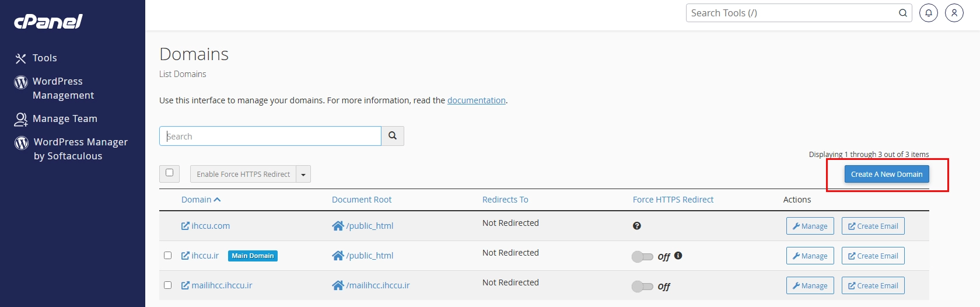Tick the checkbox for ihccu.ir
Image resolution: width=980 pixels, height=307 pixels.
tap(167, 256)
